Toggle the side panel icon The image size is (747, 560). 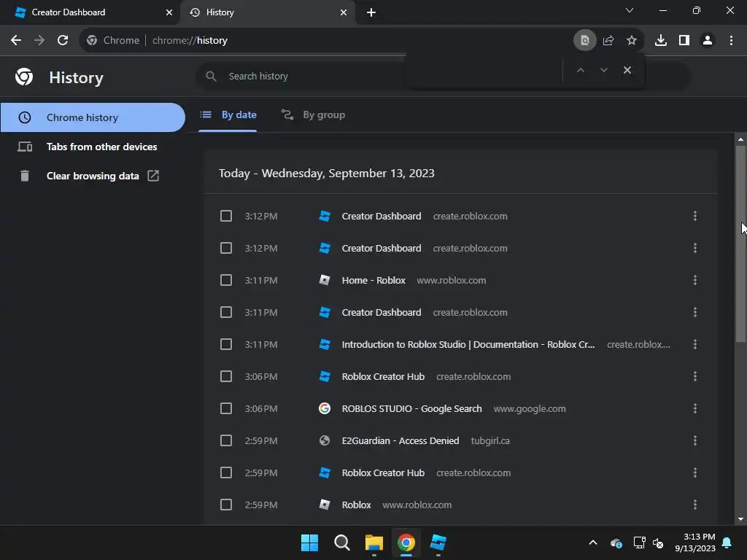tap(684, 41)
